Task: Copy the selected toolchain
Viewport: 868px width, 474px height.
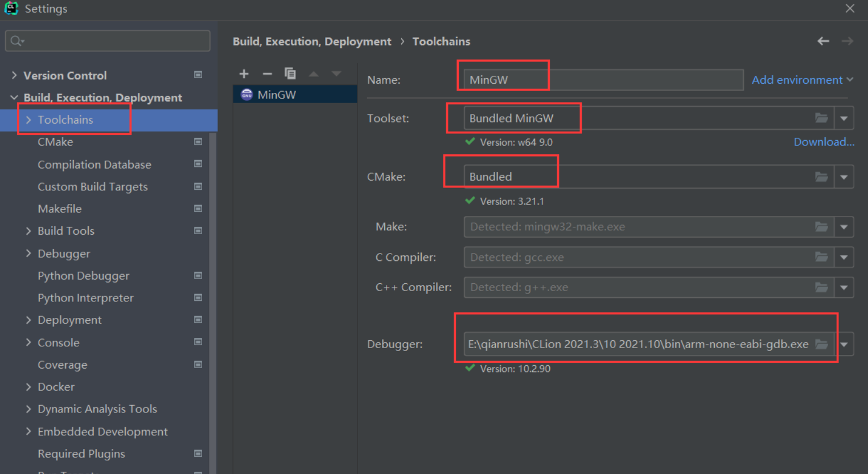Action: pyautogui.click(x=290, y=73)
